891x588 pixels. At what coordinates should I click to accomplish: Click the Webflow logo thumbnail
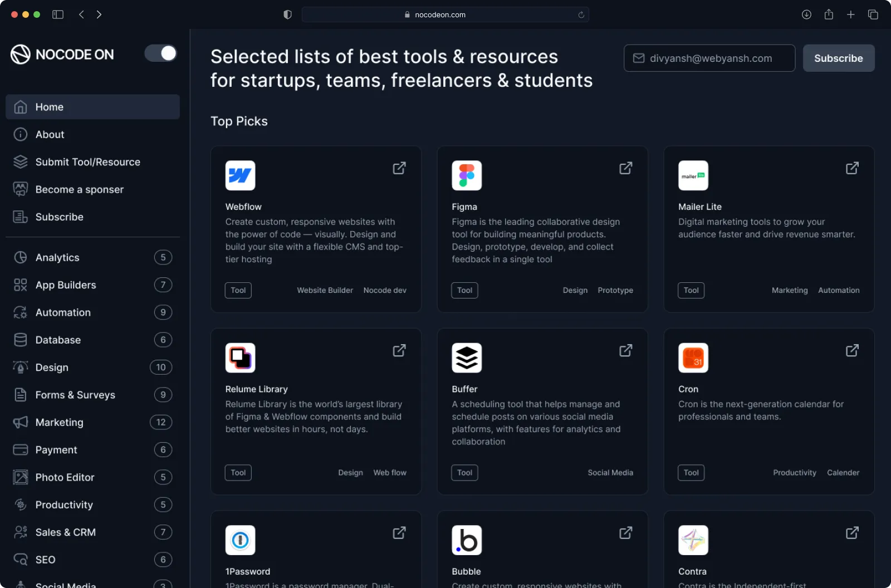pyautogui.click(x=240, y=175)
